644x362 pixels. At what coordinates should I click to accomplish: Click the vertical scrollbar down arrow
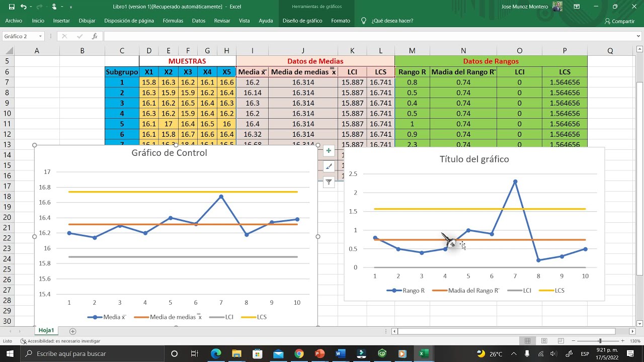(639, 323)
